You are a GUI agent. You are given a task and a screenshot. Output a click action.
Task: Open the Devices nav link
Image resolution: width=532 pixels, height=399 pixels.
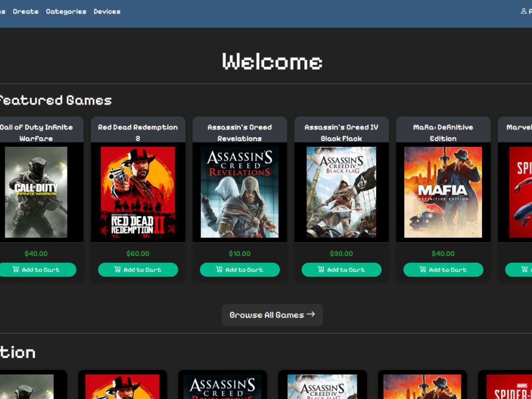click(107, 12)
